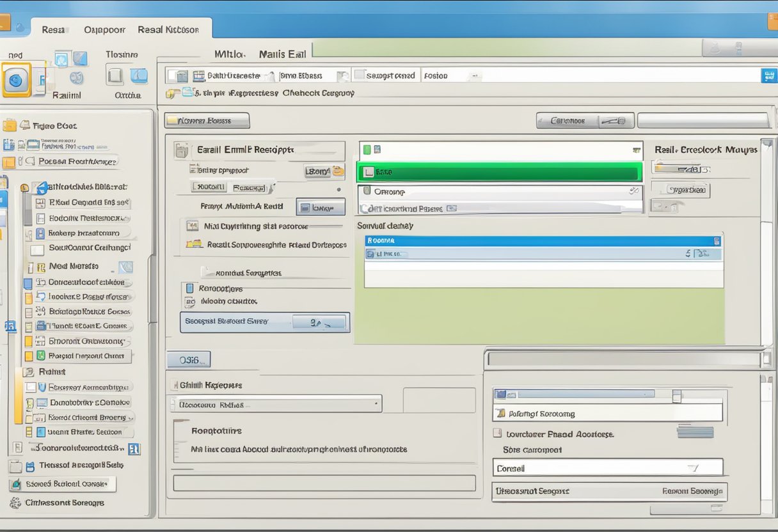Toggle the checkbox before Sarogst cread
Image resolution: width=778 pixels, height=532 pixels.
(359, 75)
